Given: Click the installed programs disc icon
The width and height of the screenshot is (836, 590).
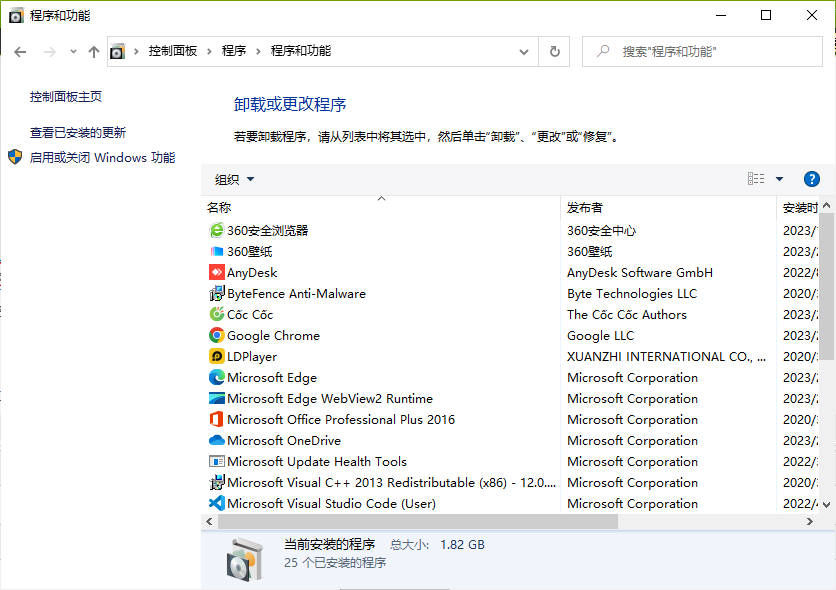Looking at the screenshot, I should [245, 560].
